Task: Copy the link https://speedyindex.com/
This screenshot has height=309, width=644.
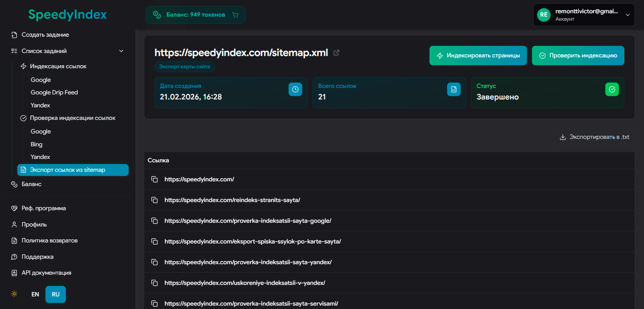Action: pos(154,179)
